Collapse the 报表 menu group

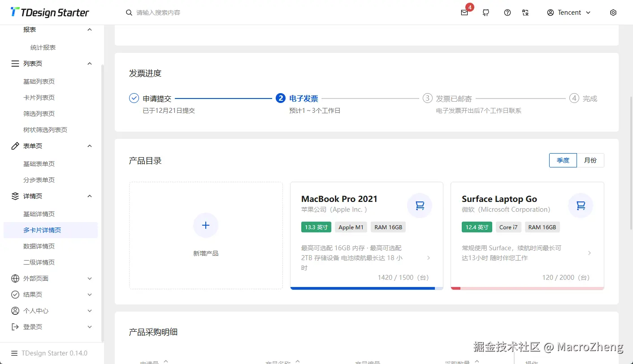click(x=90, y=30)
